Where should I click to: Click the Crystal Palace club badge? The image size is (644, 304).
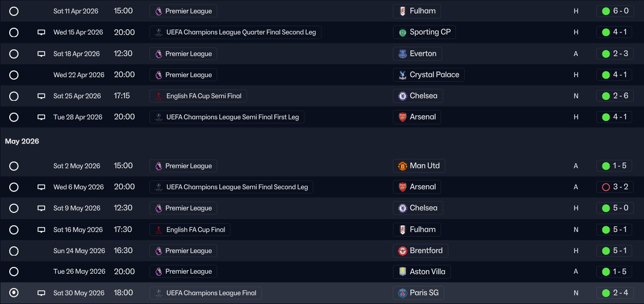[403, 75]
